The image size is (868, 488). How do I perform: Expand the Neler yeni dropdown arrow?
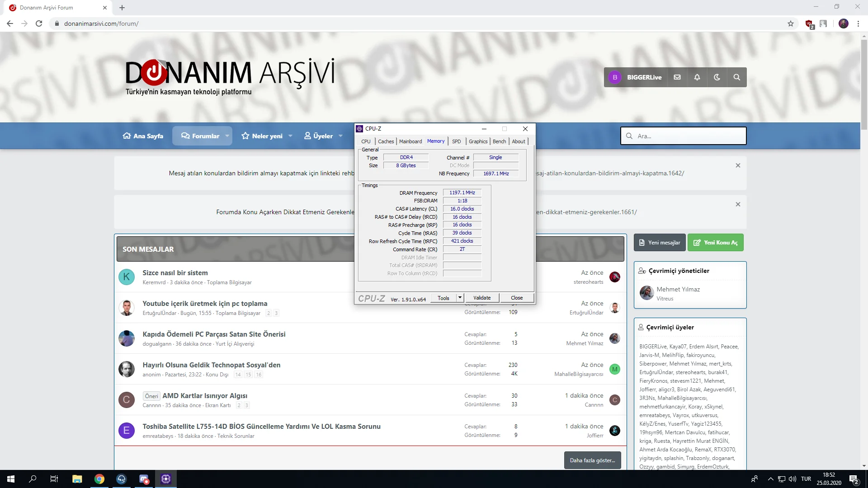[290, 136]
